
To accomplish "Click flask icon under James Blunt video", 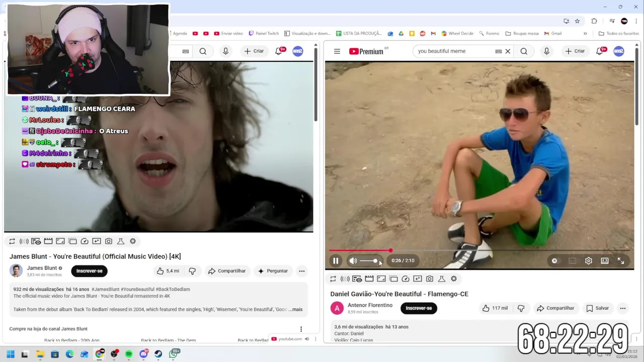I will [121, 241].
